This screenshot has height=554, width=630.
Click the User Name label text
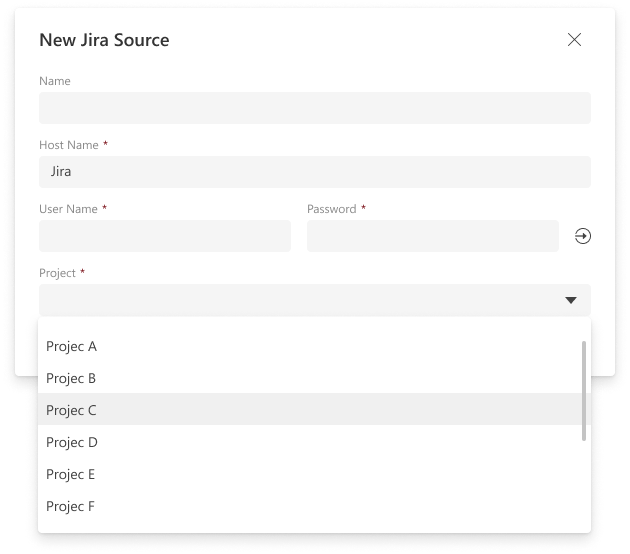coord(68,209)
